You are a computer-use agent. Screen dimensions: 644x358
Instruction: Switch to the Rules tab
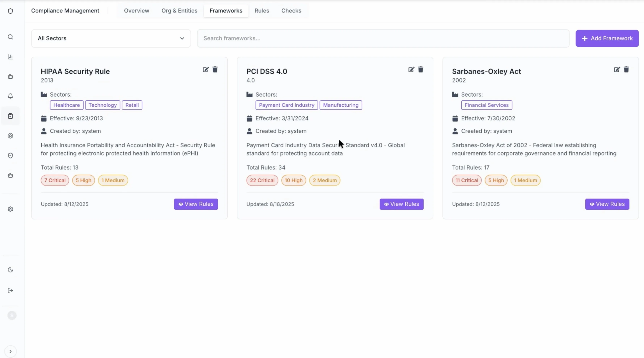tap(262, 11)
